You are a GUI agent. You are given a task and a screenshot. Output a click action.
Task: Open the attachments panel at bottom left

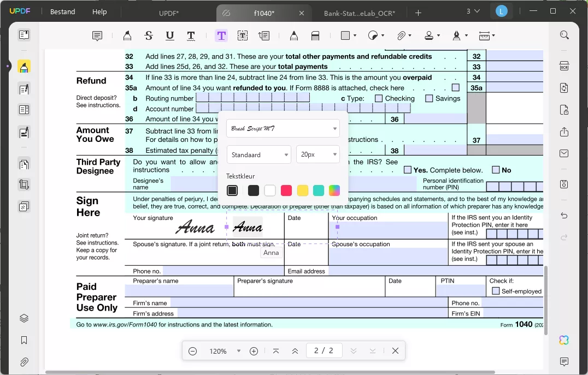tap(24, 362)
